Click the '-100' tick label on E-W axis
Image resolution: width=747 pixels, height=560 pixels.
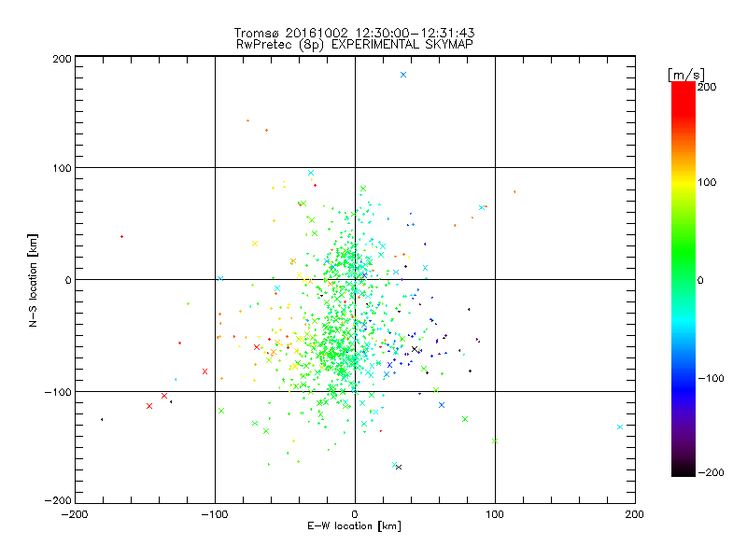click(x=215, y=514)
